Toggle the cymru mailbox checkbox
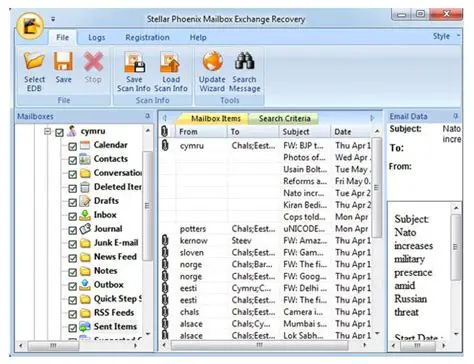 point(59,132)
